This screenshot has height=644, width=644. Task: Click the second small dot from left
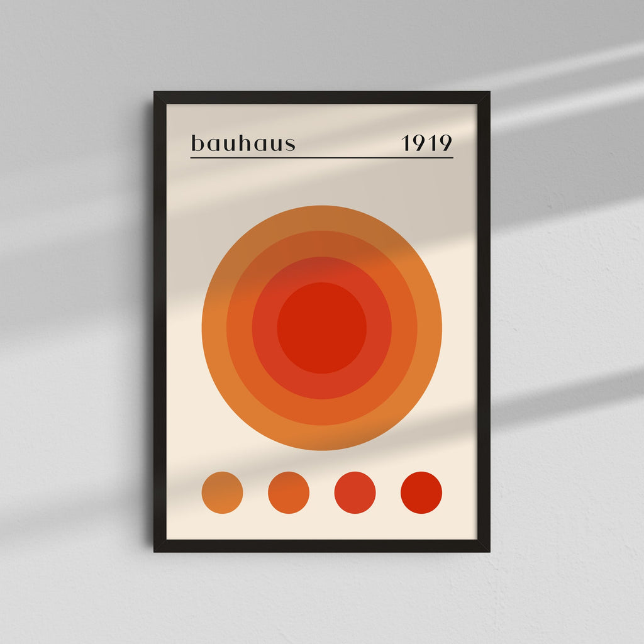[289, 494]
